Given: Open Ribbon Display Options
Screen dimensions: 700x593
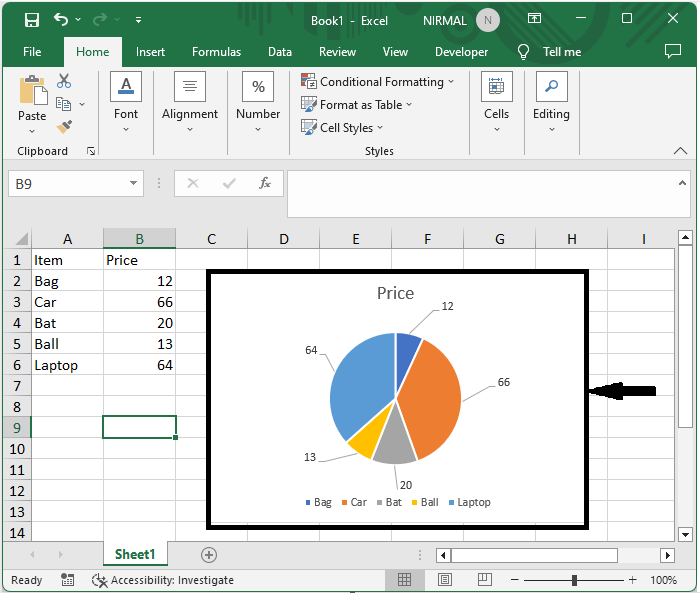Looking at the screenshot, I should (534, 18).
